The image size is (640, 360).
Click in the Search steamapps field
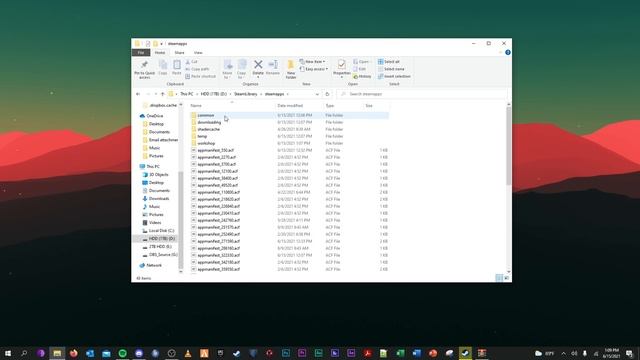[422, 94]
